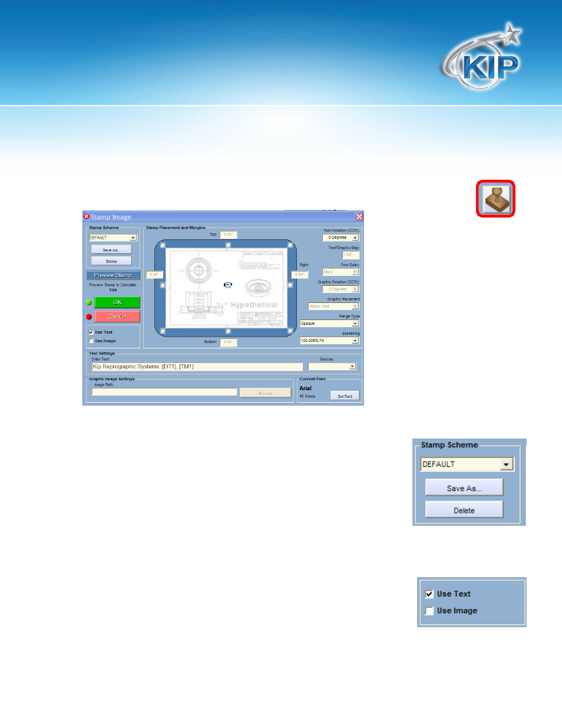
Task: Click the red R icon in Stamp Image title bar
Action: (87, 216)
